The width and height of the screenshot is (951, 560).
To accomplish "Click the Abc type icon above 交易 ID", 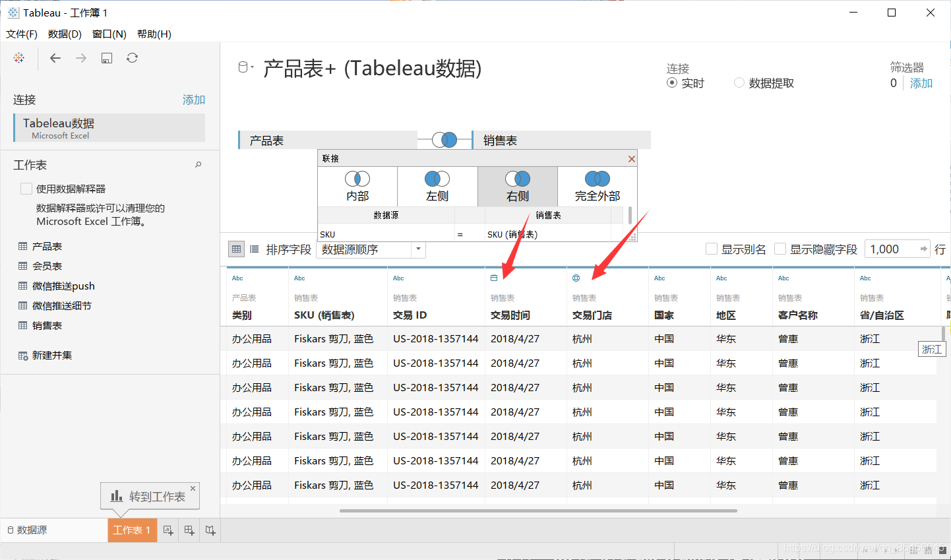I will click(x=398, y=278).
